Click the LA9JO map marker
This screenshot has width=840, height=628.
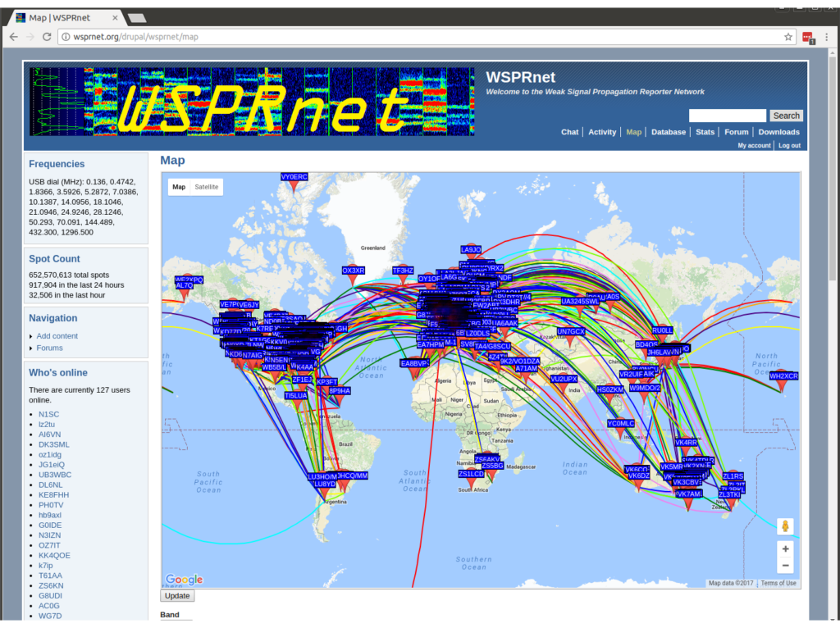point(471,249)
